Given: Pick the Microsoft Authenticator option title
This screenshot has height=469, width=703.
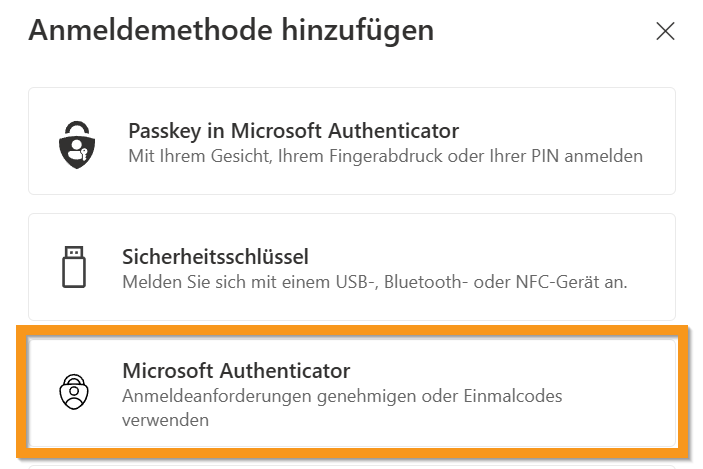Looking at the screenshot, I should click(x=236, y=371).
